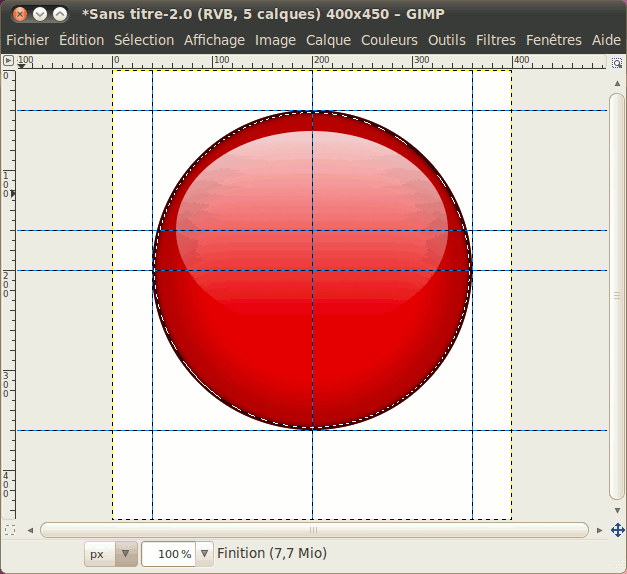Maximize the GIMP window
Screen dimensions: 627x574
(x=60, y=14)
